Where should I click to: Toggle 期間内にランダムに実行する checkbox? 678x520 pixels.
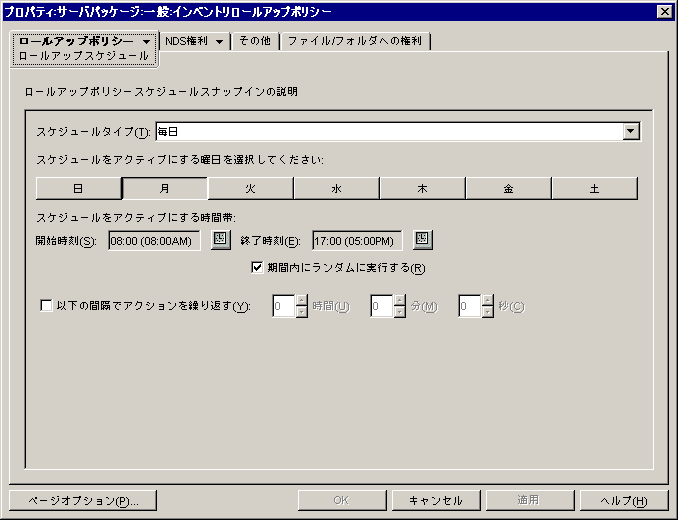point(257,268)
